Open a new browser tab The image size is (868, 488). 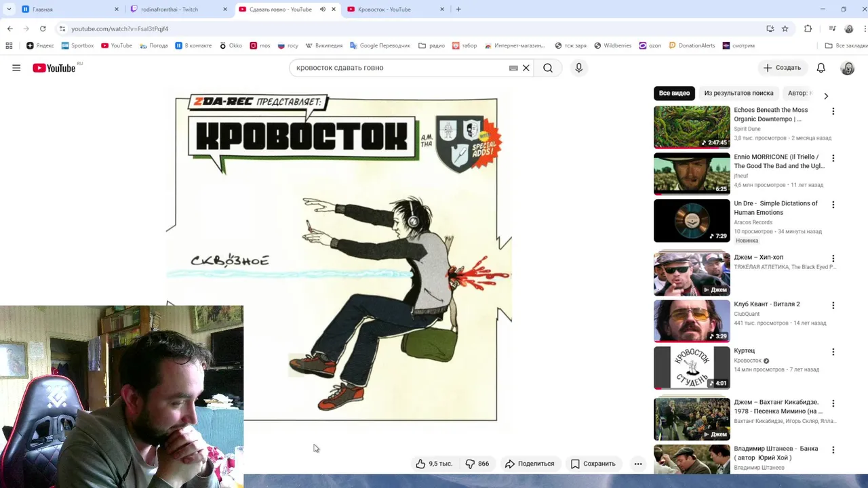click(458, 9)
